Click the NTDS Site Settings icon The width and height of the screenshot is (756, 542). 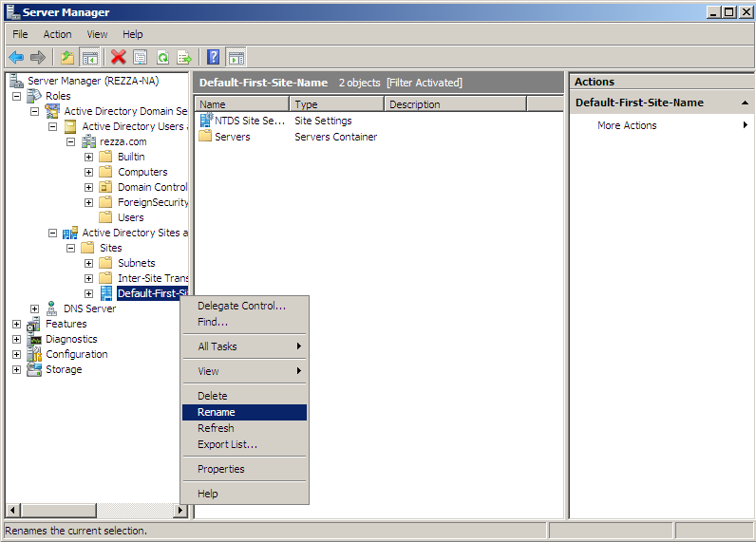point(206,120)
